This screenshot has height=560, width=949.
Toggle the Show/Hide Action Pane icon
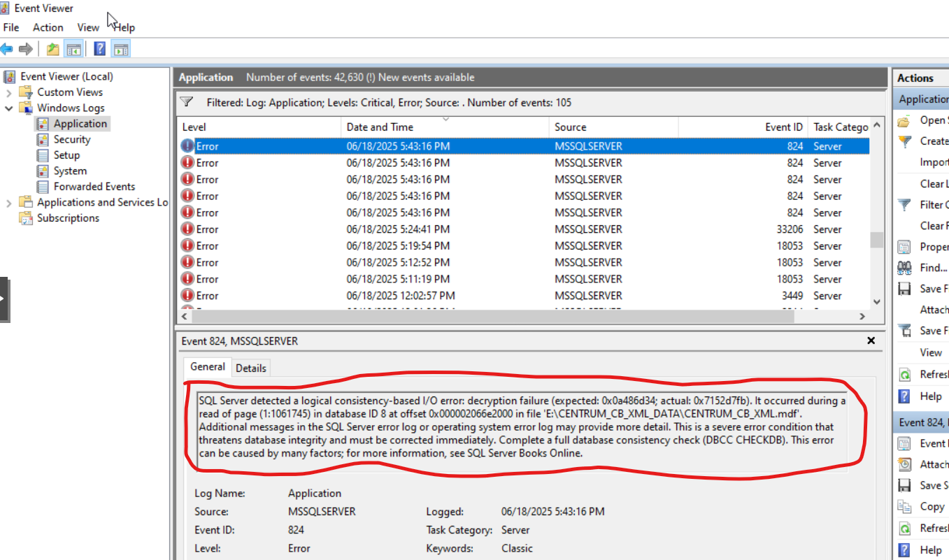(121, 49)
